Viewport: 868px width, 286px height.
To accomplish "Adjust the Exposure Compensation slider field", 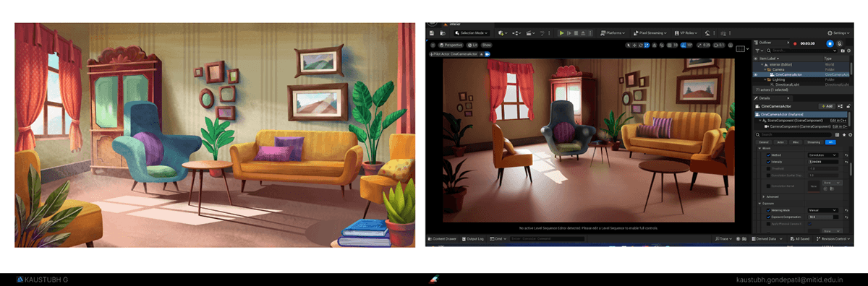I will (x=822, y=217).
